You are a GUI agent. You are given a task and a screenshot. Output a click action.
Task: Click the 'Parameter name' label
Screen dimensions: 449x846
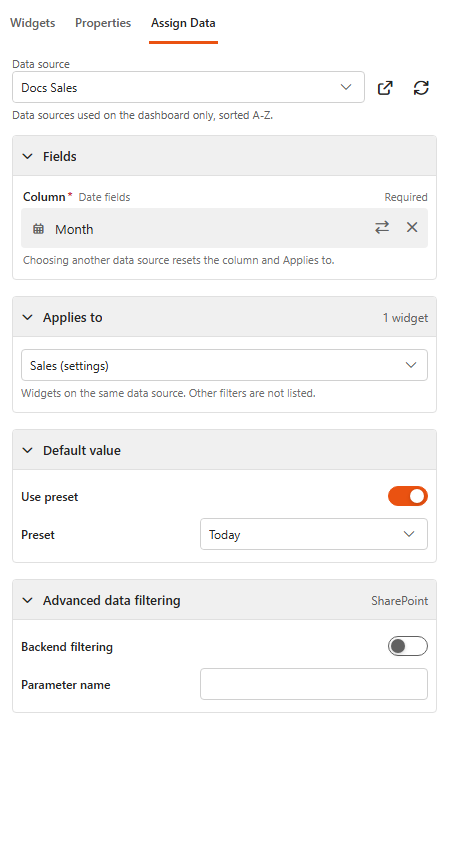point(66,685)
